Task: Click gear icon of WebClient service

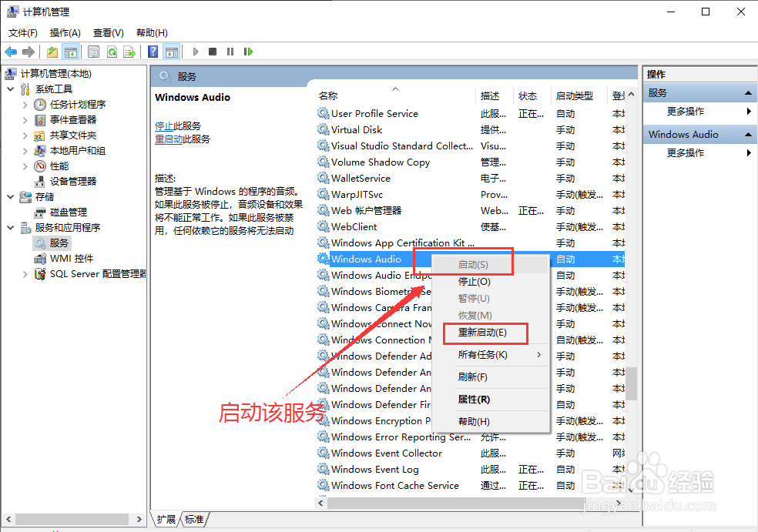Action: coord(323,226)
